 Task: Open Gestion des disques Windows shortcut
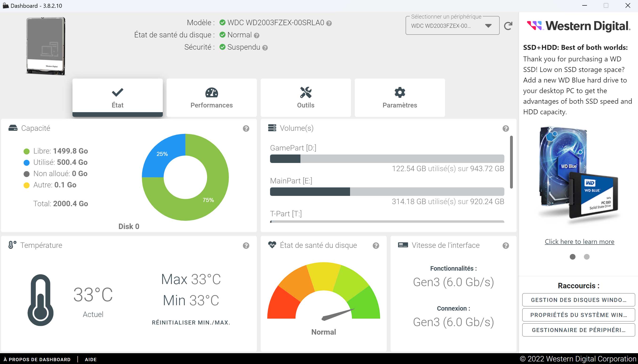[578, 300]
